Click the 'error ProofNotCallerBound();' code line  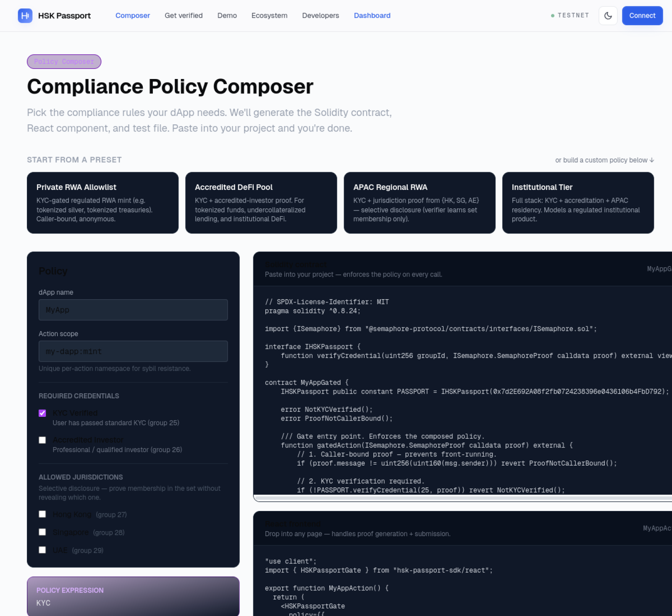336,419
